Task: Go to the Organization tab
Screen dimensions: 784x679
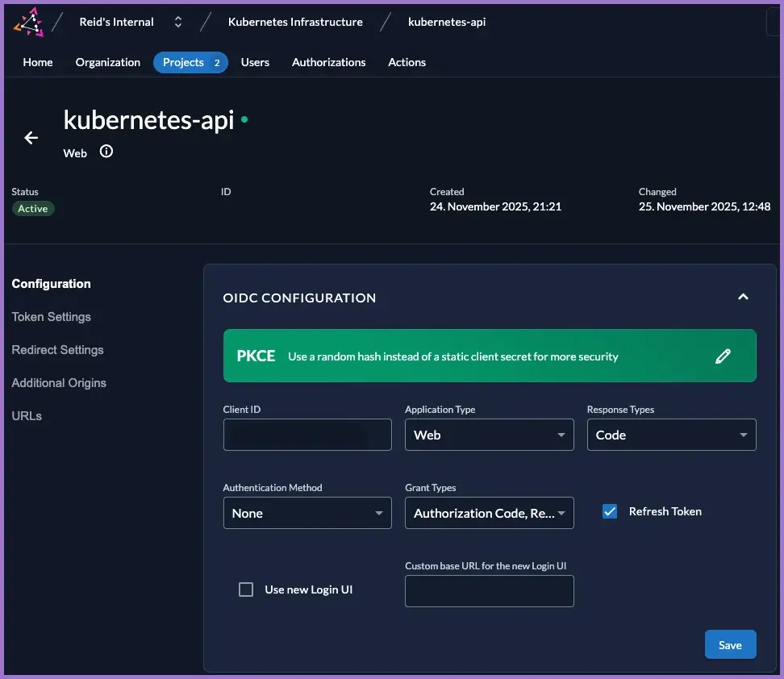Action: coord(108,62)
